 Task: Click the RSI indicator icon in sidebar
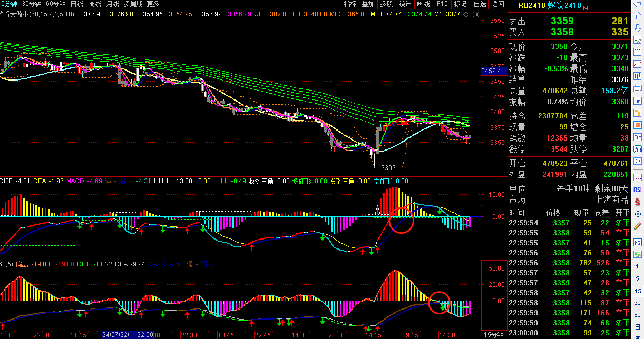pyautogui.click(x=638, y=190)
